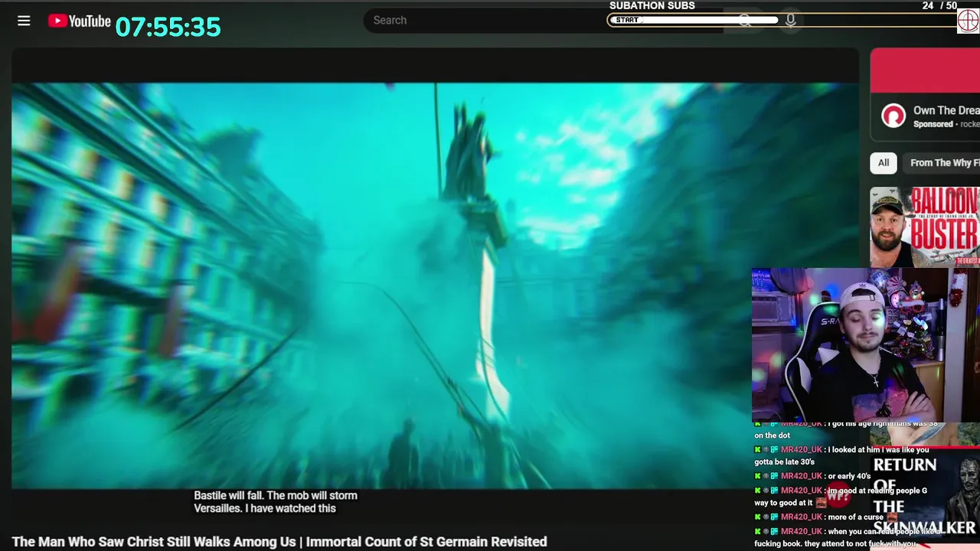Click the 07:55:35 timer overlay
The width and height of the screenshot is (980, 551).
click(168, 27)
